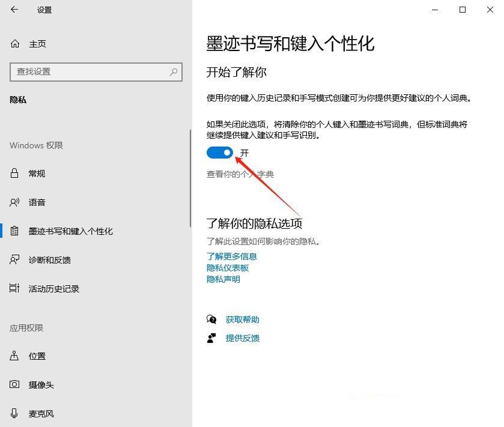Open the 隐私仪表板 link
Screen dimensions: 504x427
pos(227,268)
